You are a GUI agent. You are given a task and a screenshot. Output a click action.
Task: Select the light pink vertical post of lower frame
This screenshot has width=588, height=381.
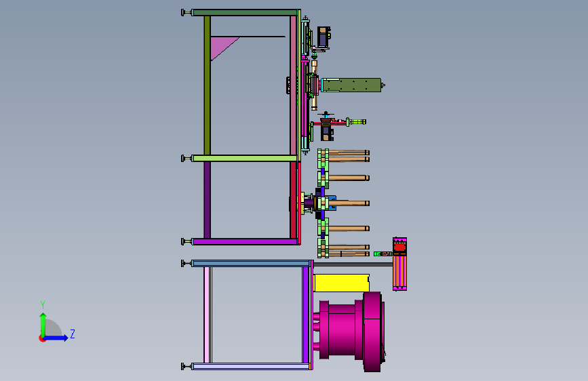207,315
